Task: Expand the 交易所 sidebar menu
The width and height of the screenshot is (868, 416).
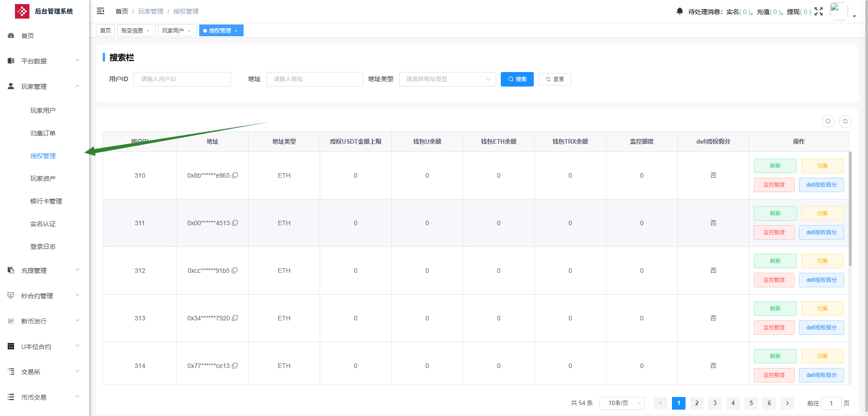Action: (44, 372)
